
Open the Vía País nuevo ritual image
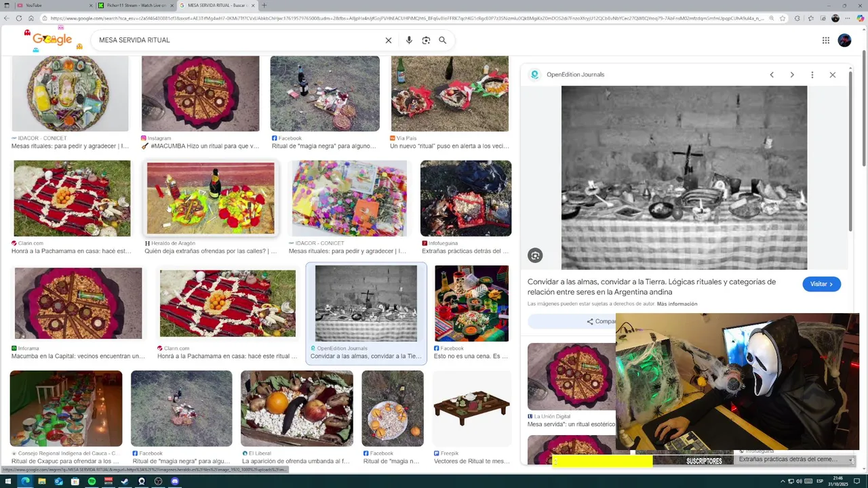tap(450, 94)
